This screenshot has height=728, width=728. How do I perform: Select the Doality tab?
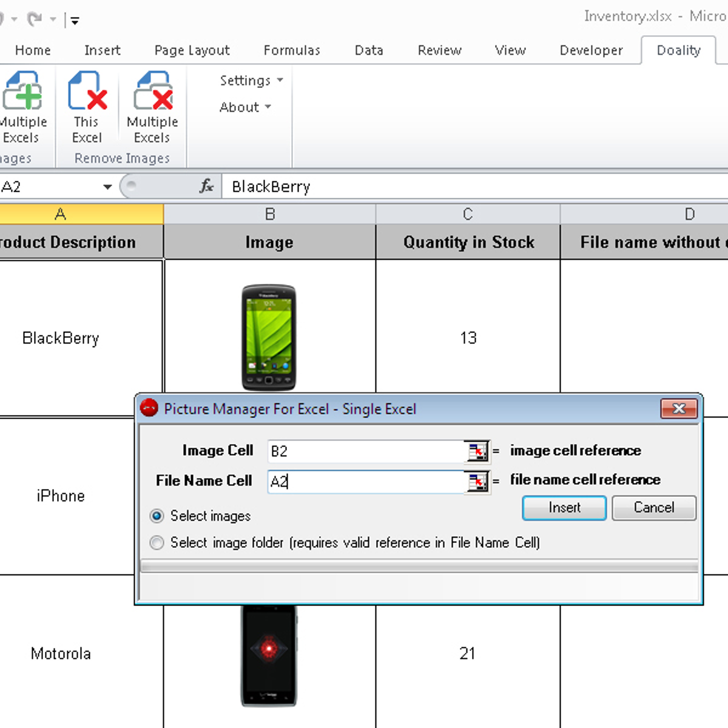click(x=678, y=50)
